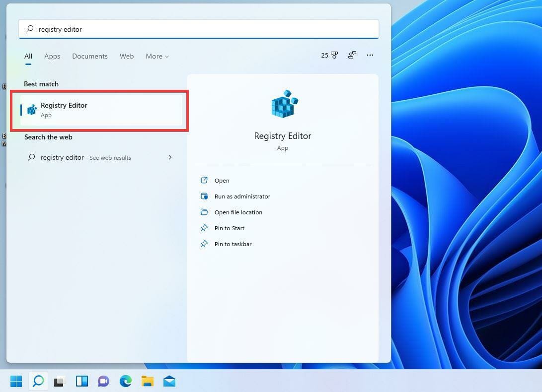Open Widgets from the taskbar

pyautogui.click(x=82, y=381)
